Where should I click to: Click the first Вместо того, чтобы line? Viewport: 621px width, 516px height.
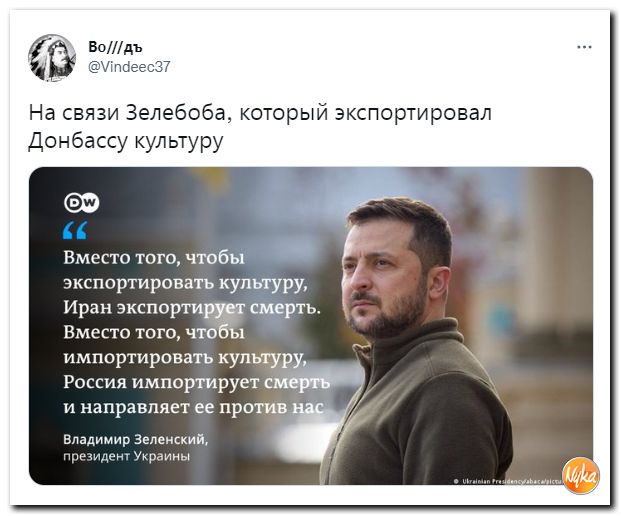(x=154, y=258)
